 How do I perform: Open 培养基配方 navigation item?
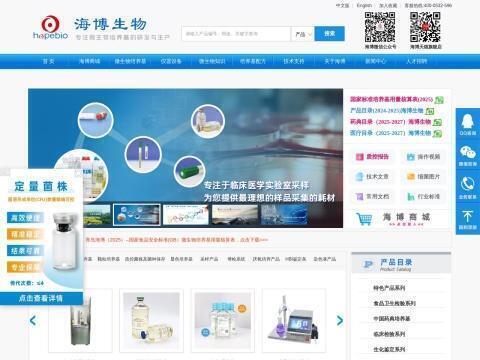click(253, 61)
